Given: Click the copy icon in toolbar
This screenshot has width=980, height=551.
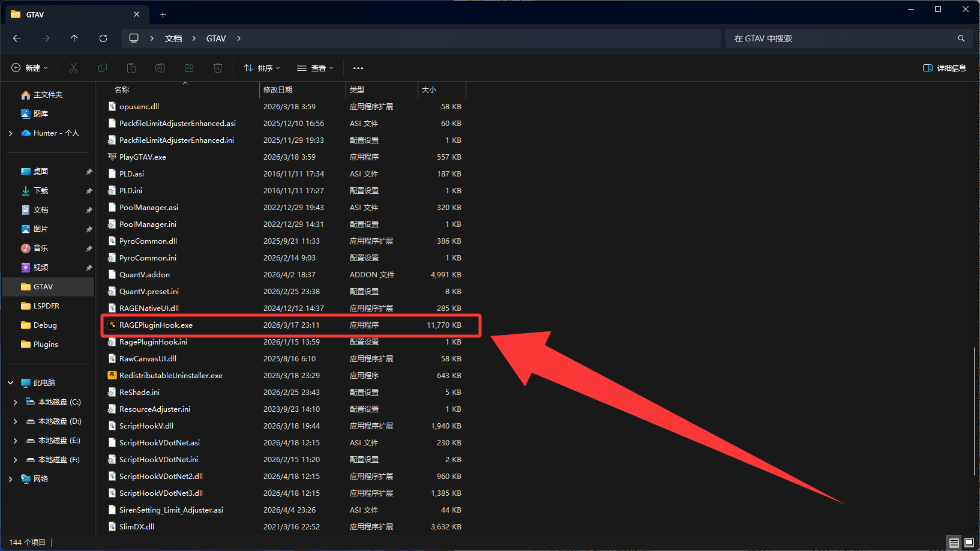Looking at the screenshot, I should (103, 68).
